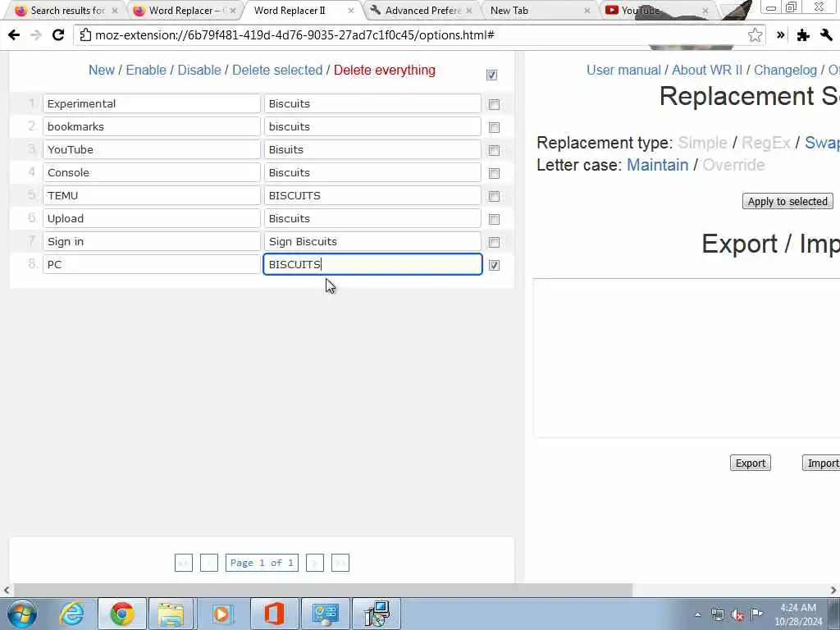Close the Search results tab

(115, 10)
